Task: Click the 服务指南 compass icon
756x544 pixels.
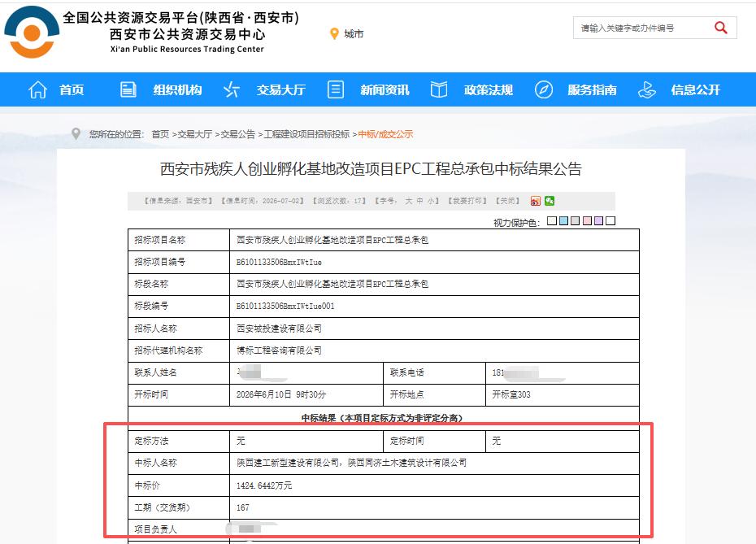Action: click(543, 89)
